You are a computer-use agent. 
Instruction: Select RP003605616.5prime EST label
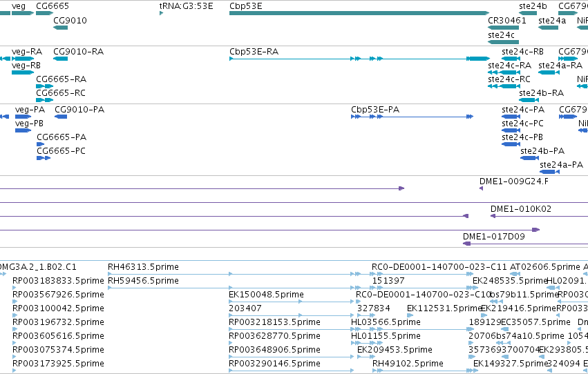[x=58, y=336]
